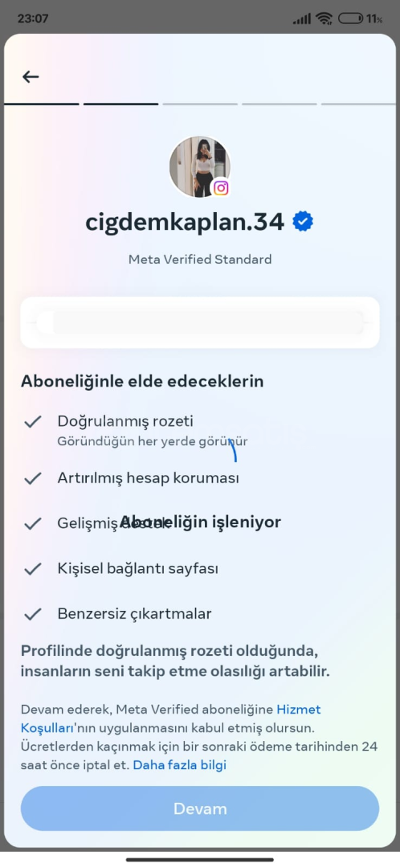Click the Meta Verified Standard label
Screen dimensions: 400x868
point(200,259)
